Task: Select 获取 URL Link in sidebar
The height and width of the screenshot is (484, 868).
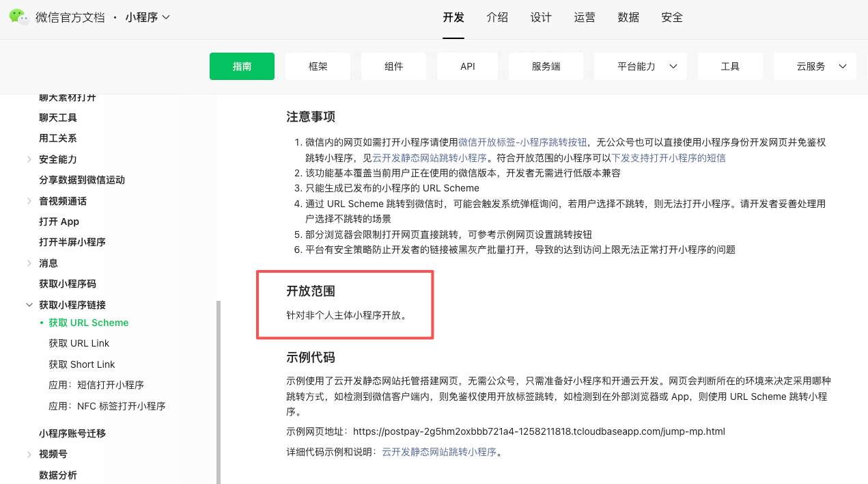Action: (x=79, y=343)
